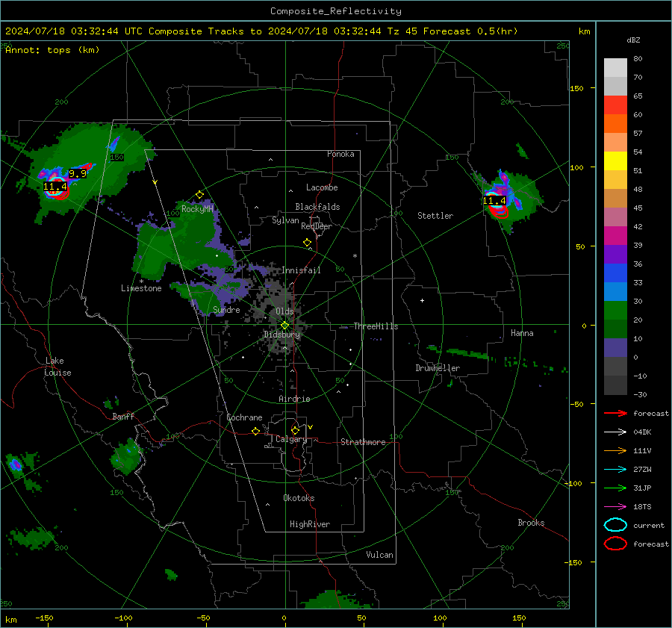This screenshot has height=628, width=672.
Task: Pick the yellow swatch between 54 and 51 dBZ
Action: coord(615,161)
